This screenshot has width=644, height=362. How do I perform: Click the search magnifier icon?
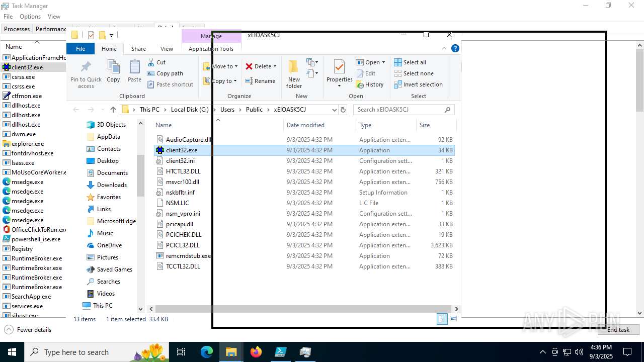pos(447,110)
